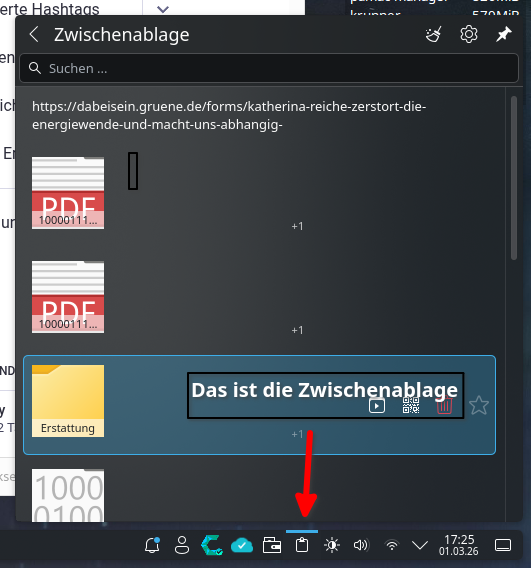The height and width of the screenshot is (568, 531).
Task: Go back with the Zwischenablage header arrow
Action: [34, 35]
